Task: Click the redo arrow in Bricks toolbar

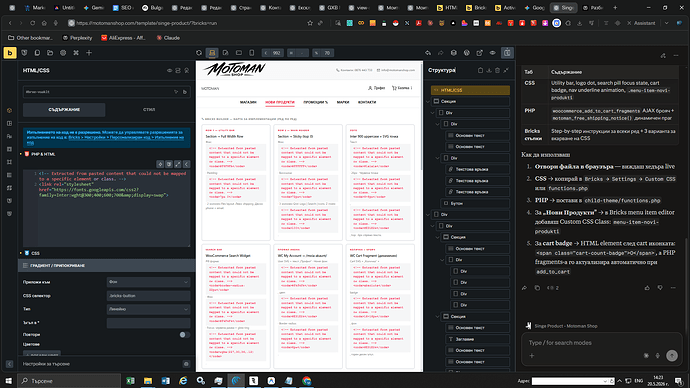Action: 440,53
